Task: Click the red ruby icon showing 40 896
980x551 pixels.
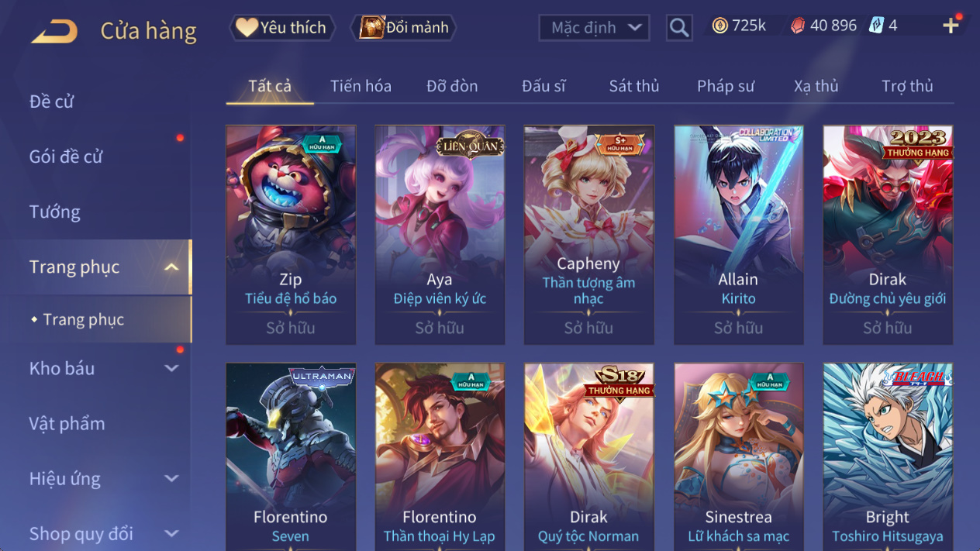Action: 798,26
